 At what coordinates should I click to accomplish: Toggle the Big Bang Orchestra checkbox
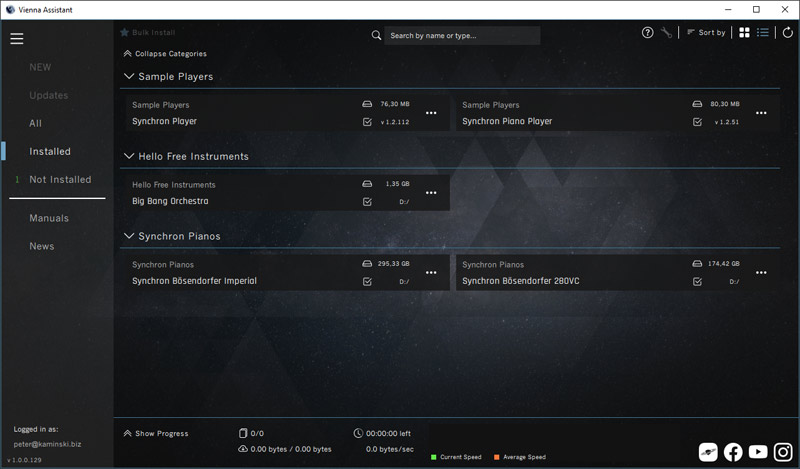pos(367,202)
